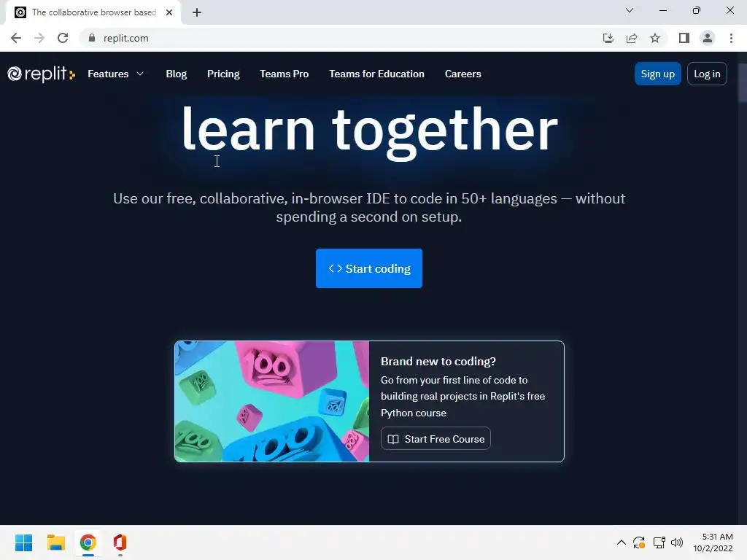This screenshot has height=560, width=747.
Task: Open a new tab with the plus button
Action: tap(197, 12)
